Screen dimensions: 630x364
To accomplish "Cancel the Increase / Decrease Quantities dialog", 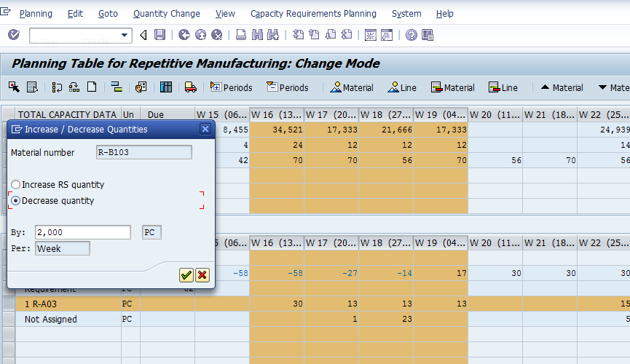I will 202,274.
